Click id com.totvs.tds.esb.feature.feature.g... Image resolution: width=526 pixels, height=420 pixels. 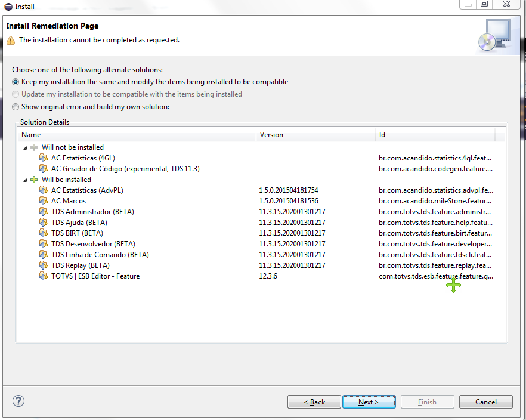point(436,276)
